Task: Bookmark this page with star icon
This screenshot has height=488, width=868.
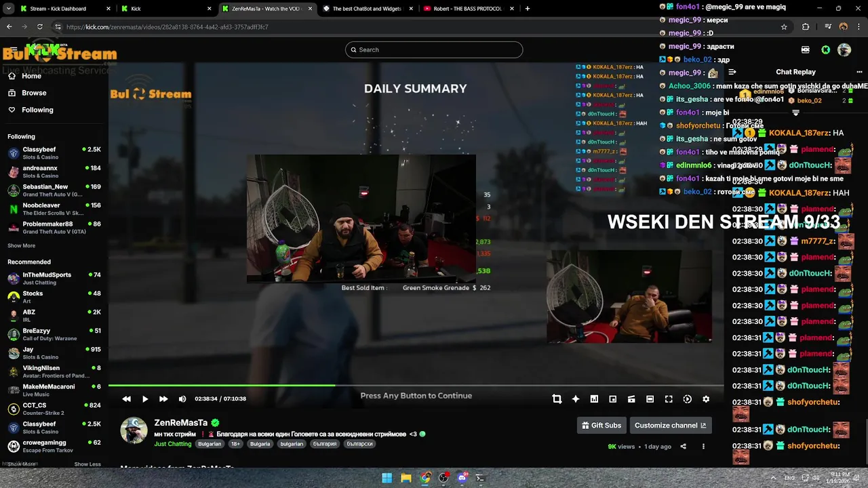Action: 784,26
